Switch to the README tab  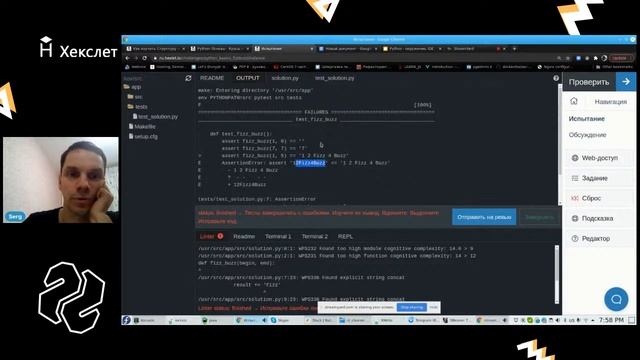tap(212, 78)
